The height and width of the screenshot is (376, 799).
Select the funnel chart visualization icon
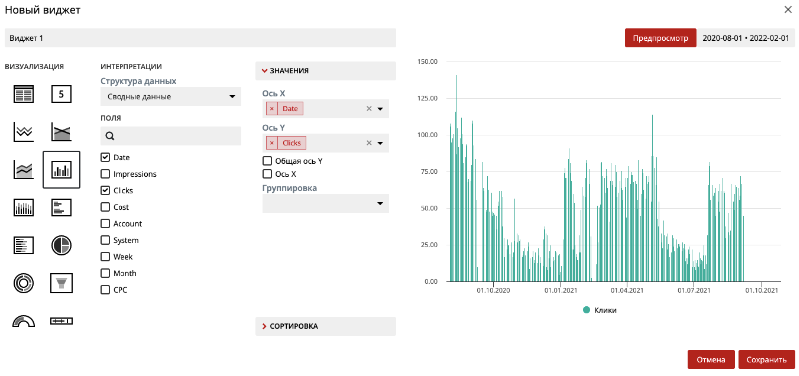(61, 283)
